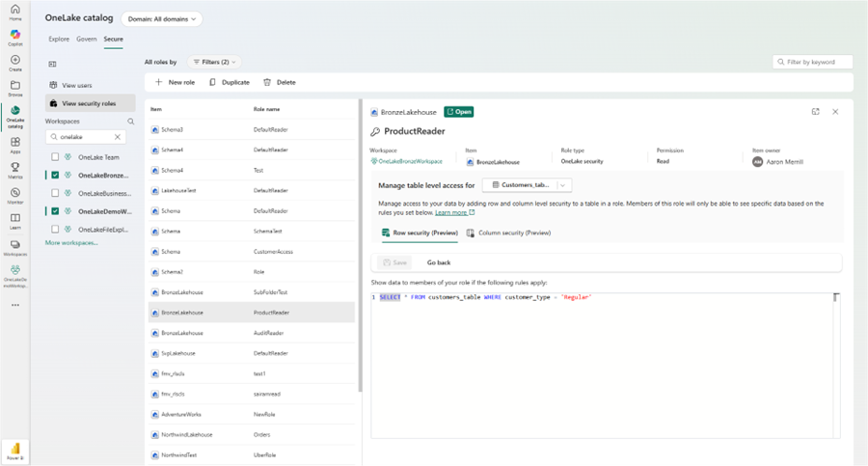The image size is (868, 466).
Task: Open the Customers_tab table selector dropdown
Action: [x=527, y=184]
